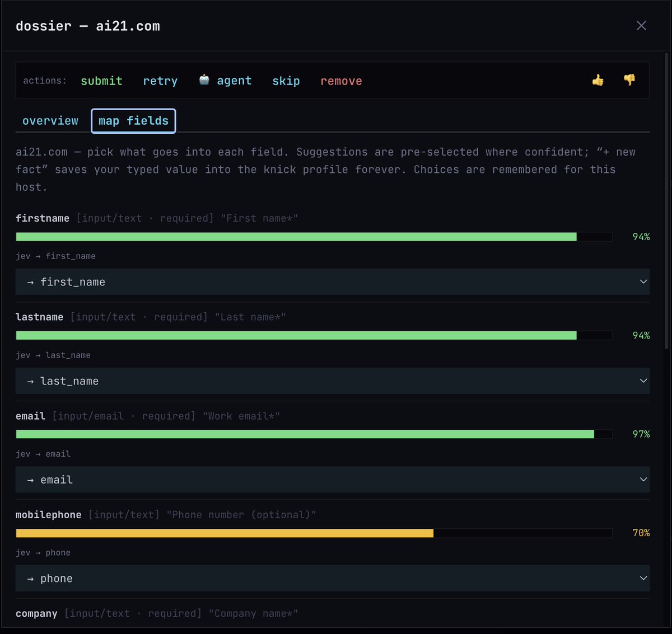This screenshot has width=672, height=634.
Task: Click the "jev → last_name" suggestion text
Action: (53, 355)
